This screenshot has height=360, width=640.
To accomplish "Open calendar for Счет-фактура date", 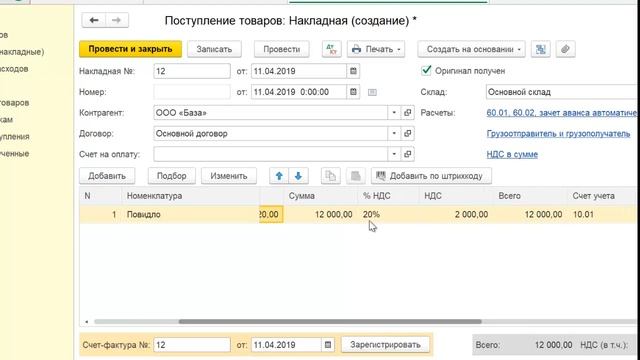I will tap(328, 345).
